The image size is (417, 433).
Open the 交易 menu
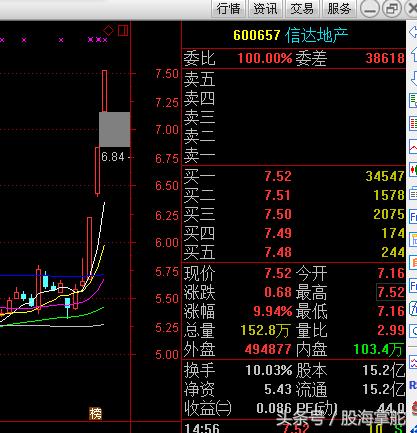click(302, 8)
